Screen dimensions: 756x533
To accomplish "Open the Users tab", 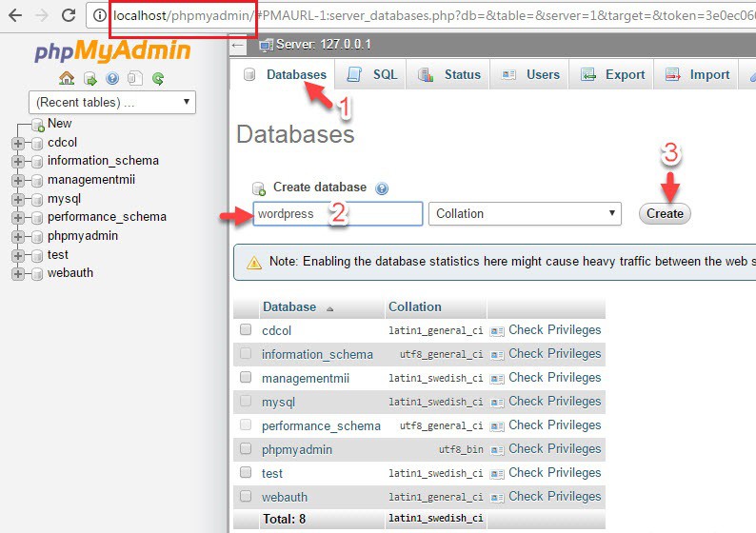I will point(530,74).
